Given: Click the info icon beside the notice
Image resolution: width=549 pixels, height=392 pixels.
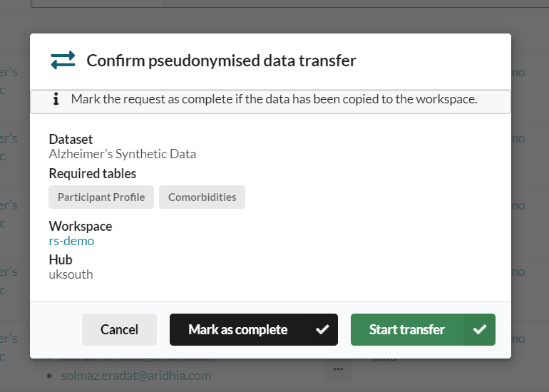Looking at the screenshot, I should (56, 100).
